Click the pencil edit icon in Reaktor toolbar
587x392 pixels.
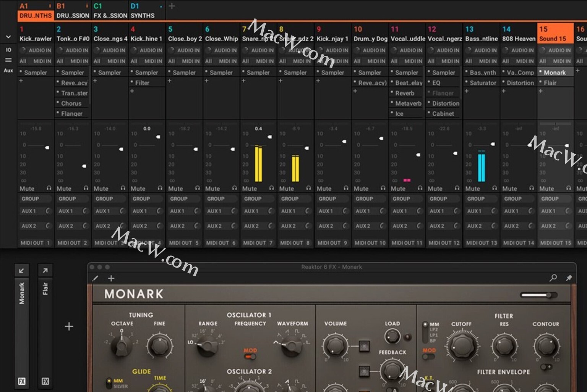[x=95, y=278]
